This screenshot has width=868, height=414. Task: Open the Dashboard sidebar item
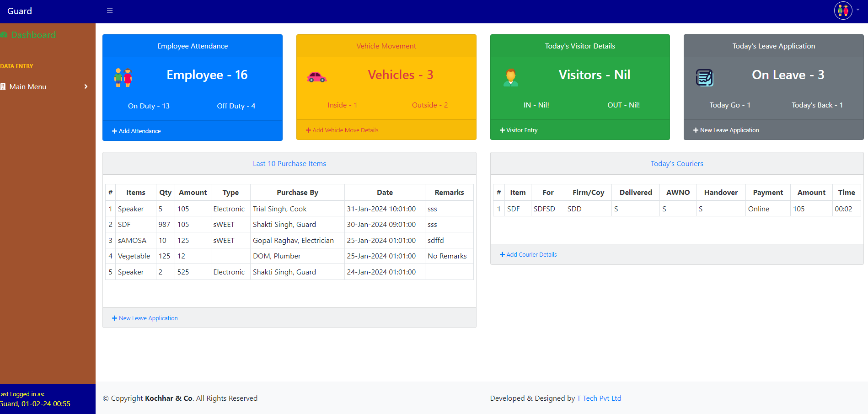pyautogui.click(x=33, y=35)
